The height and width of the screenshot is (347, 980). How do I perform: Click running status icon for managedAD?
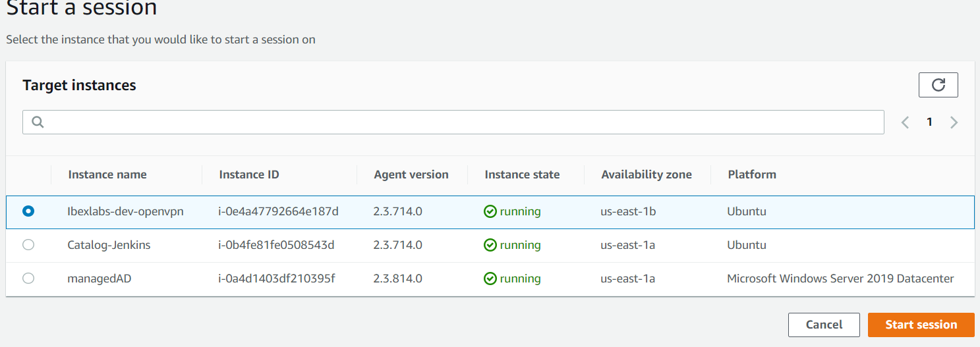tap(490, 279)
